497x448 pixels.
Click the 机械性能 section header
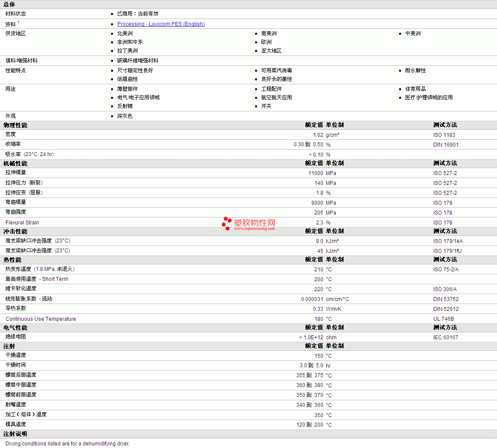tap(15, 164)
